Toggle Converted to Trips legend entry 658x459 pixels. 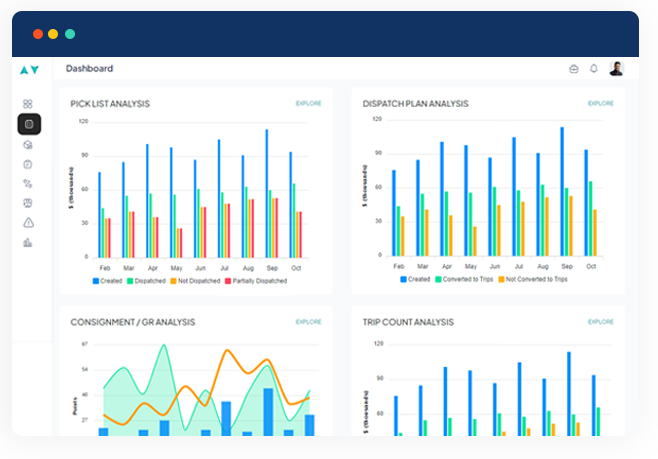click(464, 279)
